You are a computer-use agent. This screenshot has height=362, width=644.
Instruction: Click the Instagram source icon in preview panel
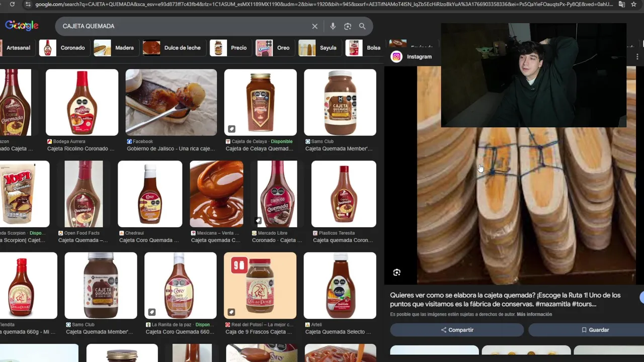(396, 57)
